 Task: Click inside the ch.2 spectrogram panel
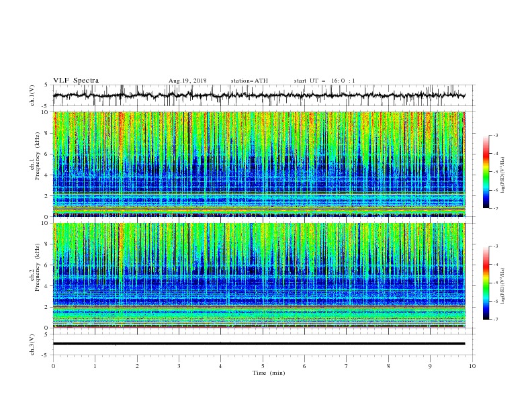click(x=259, y=275)
